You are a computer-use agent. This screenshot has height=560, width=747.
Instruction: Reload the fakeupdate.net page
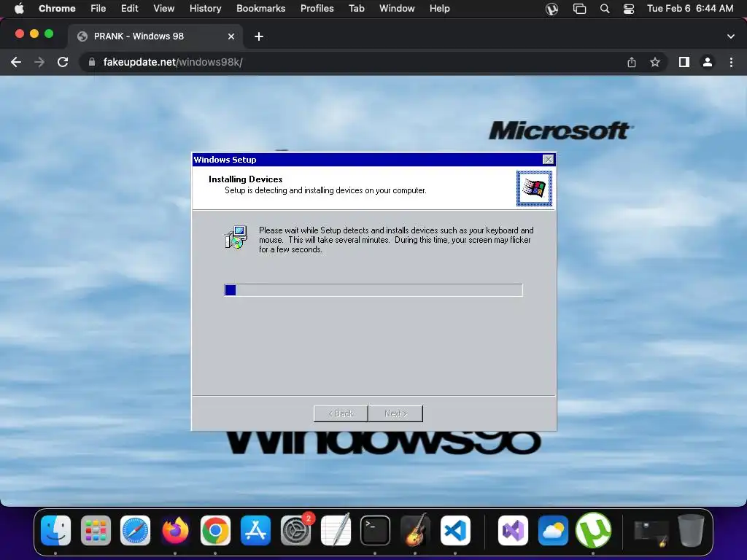tap(63, 62)
